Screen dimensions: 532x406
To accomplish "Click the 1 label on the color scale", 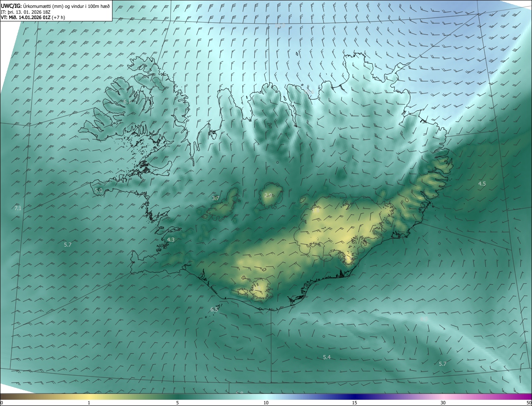I will [89, 403].
